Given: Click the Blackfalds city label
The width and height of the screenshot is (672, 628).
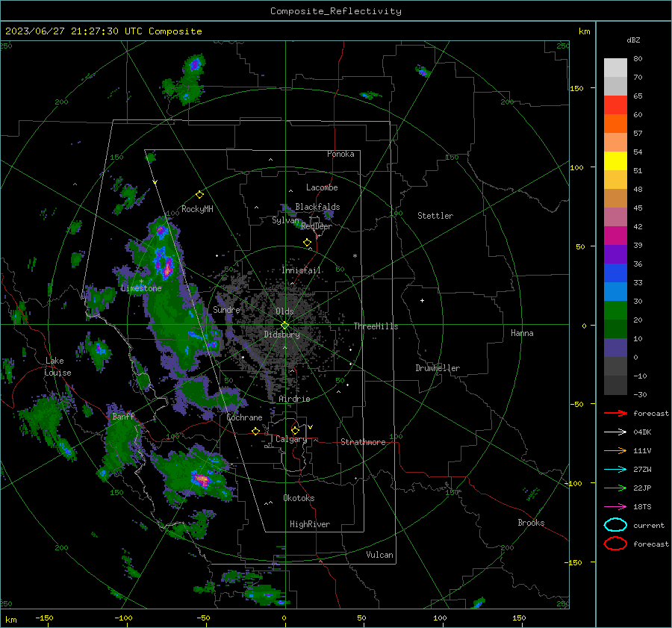Looking at the screenshot, I should tap(317, 207).
